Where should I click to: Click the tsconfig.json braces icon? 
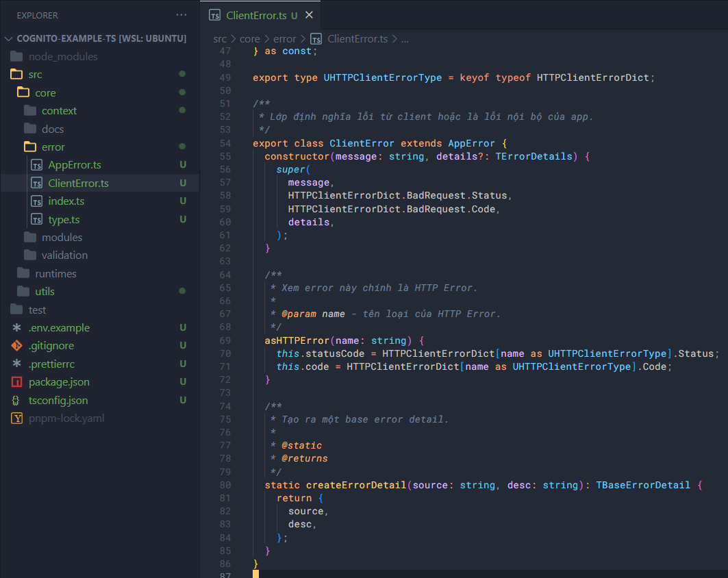pos(17,400)
